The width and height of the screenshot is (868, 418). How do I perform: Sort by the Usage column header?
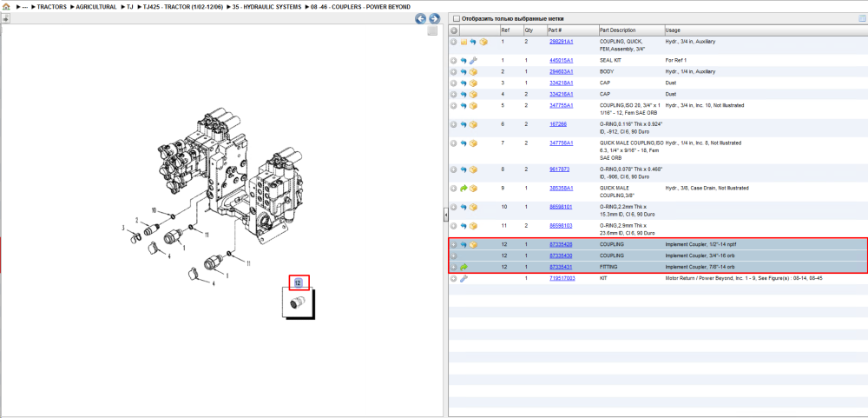[766, 30]
